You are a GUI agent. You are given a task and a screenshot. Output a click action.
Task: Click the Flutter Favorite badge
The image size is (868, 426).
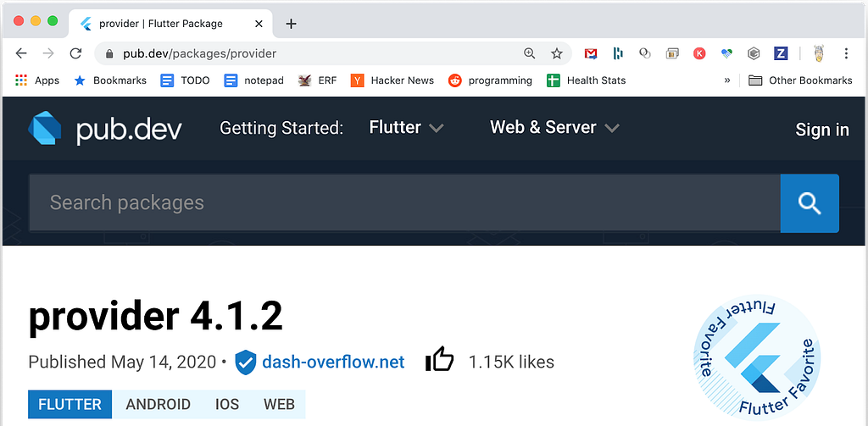coord(757,358)
